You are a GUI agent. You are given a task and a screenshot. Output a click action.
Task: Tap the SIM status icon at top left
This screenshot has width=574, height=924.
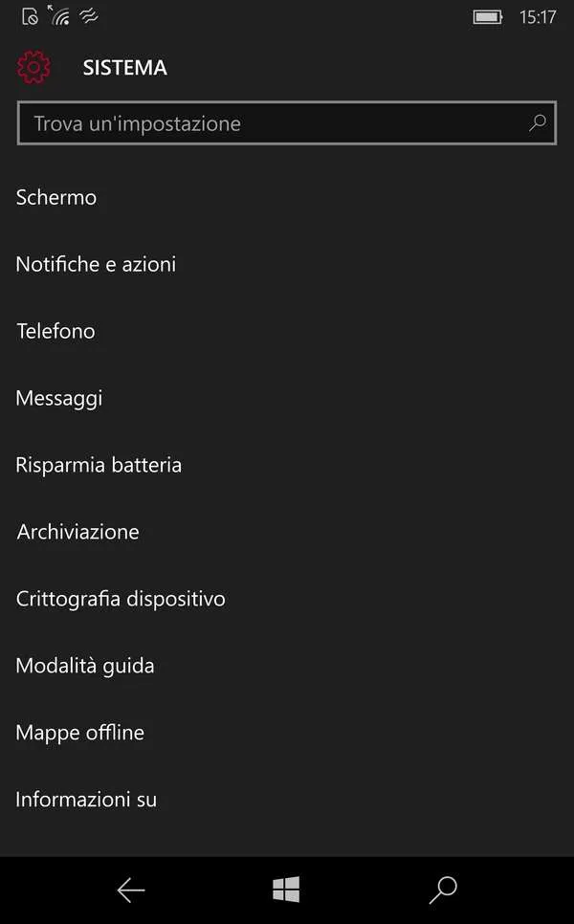click(x=30, y=16)
